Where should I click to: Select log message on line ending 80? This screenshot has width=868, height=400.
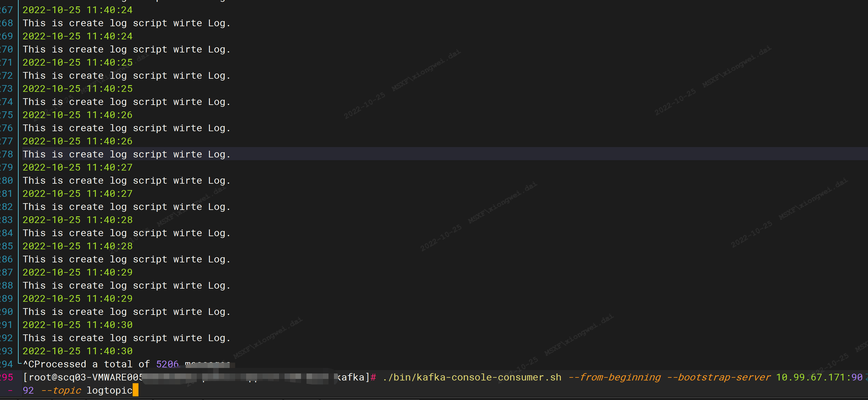(x=126, y=181)
